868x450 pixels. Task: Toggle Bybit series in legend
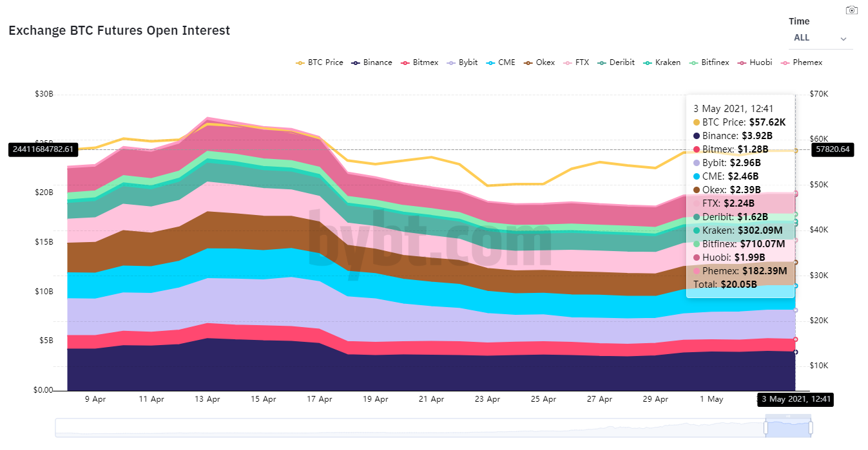[x=462, y=62]
